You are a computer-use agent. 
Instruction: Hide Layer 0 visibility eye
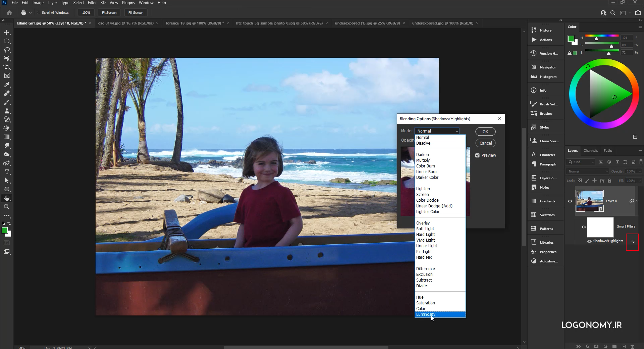click(570, 201)
